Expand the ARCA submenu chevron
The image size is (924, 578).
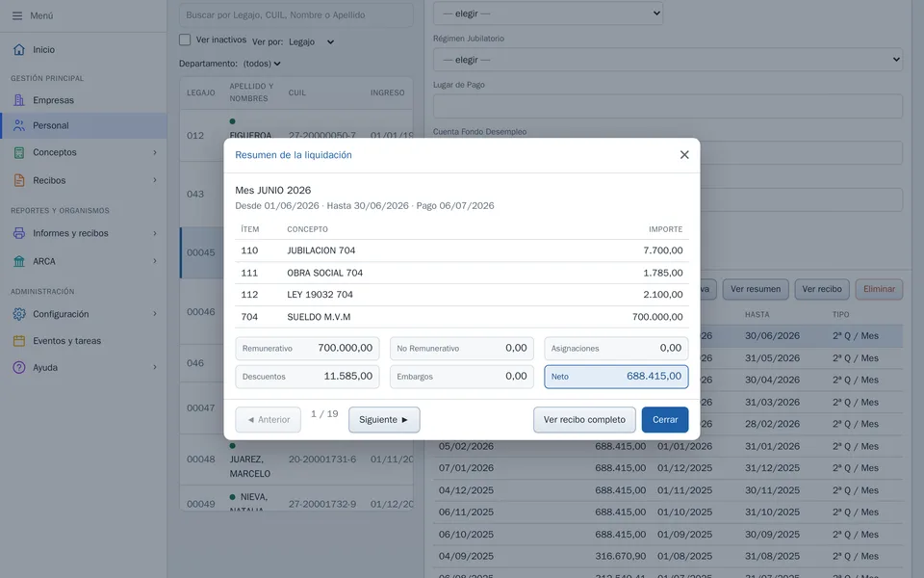coord(155,261)
